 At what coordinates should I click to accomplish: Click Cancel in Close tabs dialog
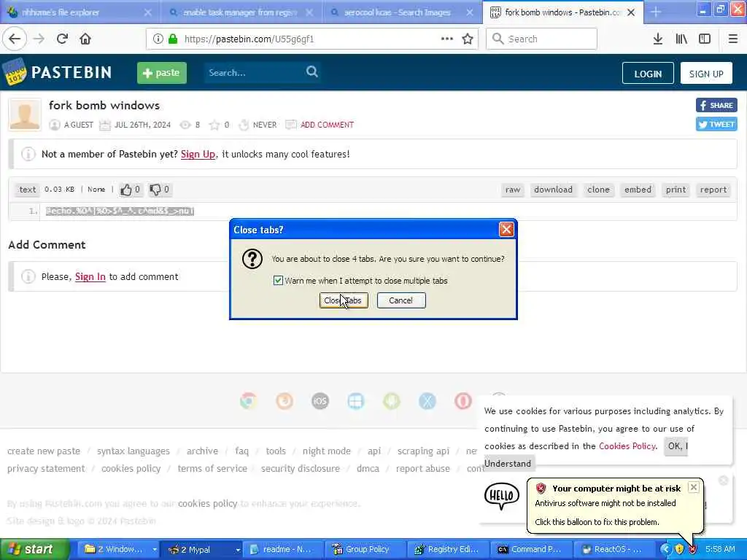tap(401, 300)
